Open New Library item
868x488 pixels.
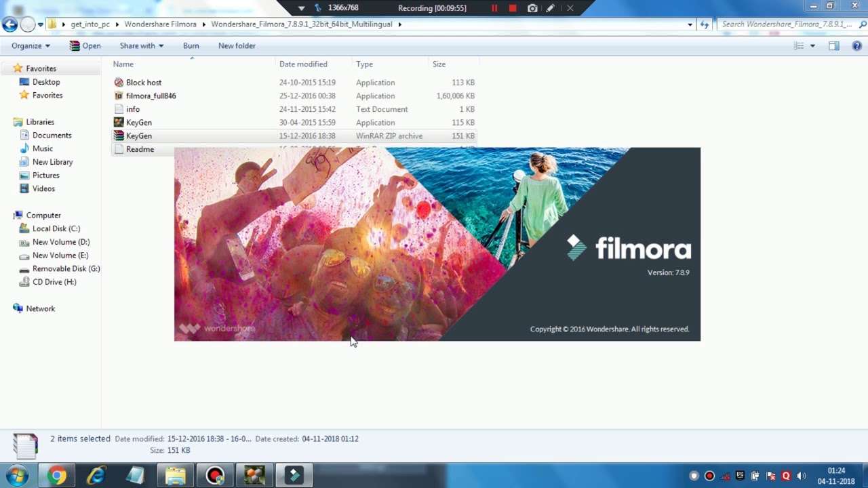(x=52, y=162)
